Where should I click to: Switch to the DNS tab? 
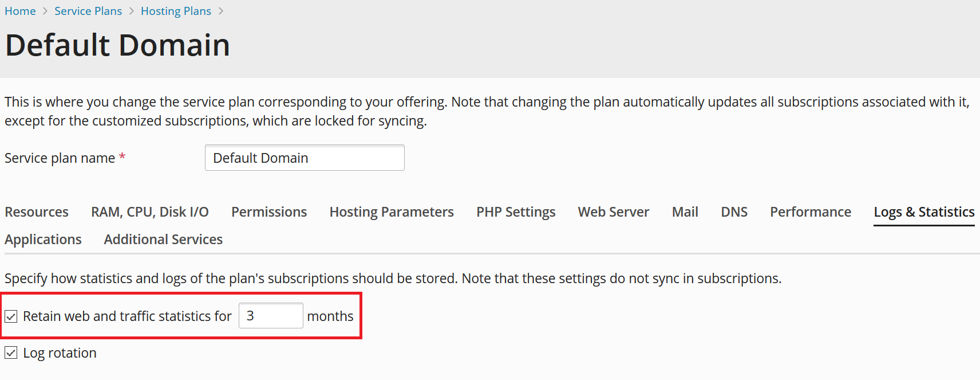point(734,212)
